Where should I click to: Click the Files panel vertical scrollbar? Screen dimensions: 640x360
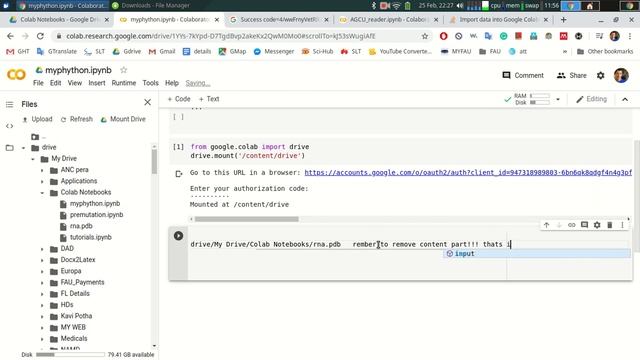click(154, 161)
